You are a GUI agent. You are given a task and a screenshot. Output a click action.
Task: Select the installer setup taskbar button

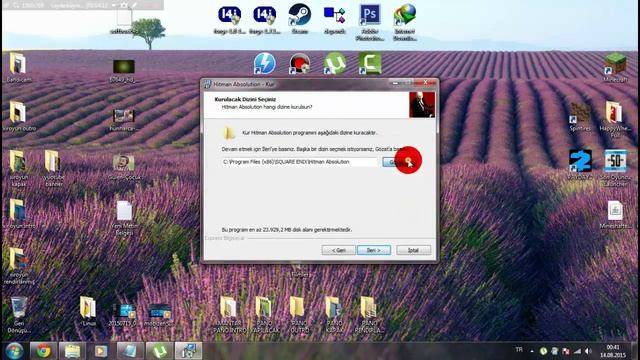click(x=189, y=351)
